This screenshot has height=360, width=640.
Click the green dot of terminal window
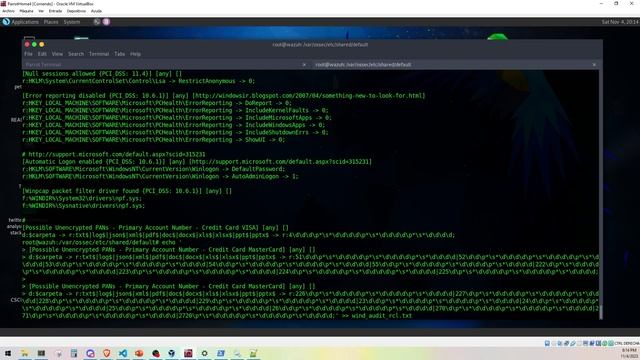click(x=34, y=44)
